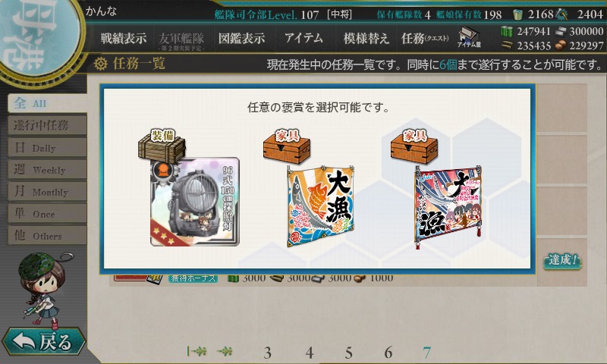Open the 模様替え furniture menu
Viewport: 607px width, 364px height.
366,38
